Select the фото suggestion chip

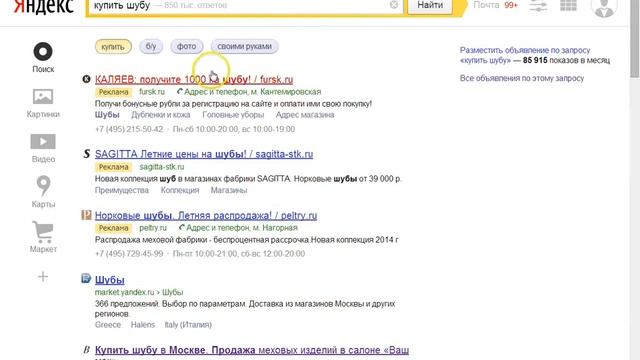tap(186, 47)
